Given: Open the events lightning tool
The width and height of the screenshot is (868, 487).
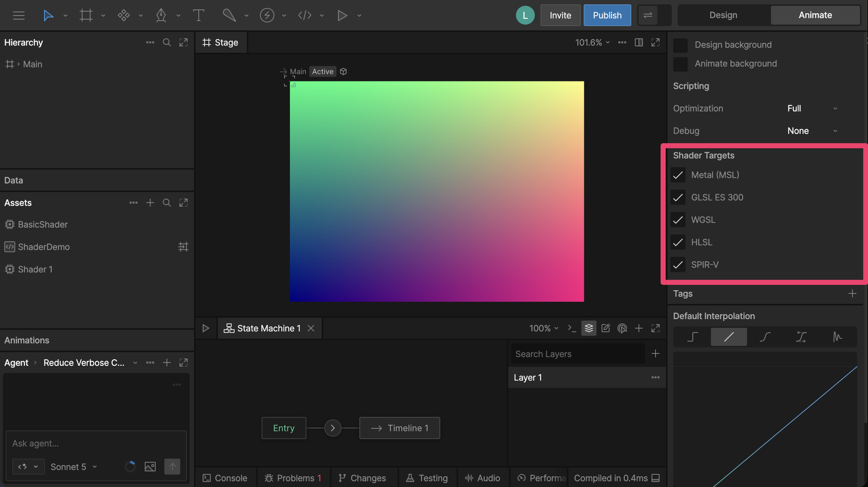Looking at the screenshot, I should pyautogui.click(x=267, y=15).
